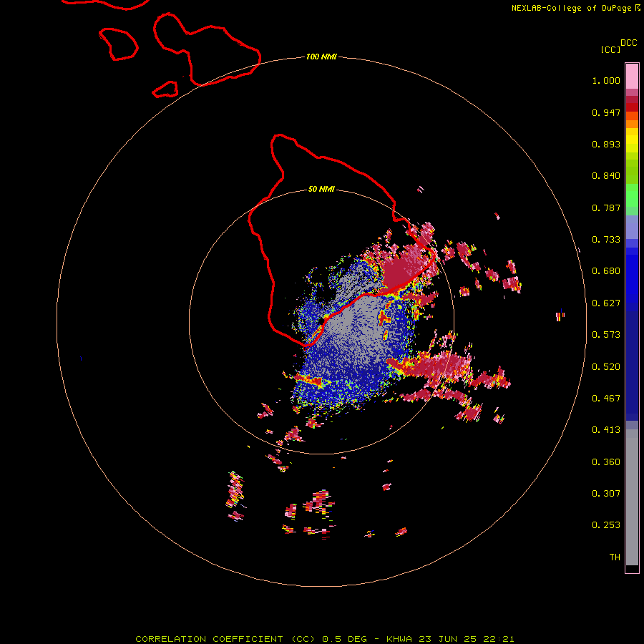
Task: Click the [CC] units label
Action: [610, 49]
